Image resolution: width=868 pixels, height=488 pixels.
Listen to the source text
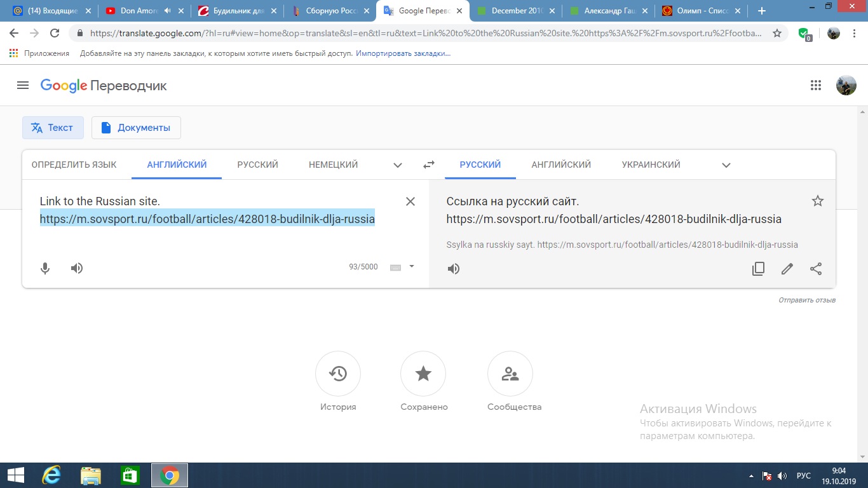tap(77, 268)
